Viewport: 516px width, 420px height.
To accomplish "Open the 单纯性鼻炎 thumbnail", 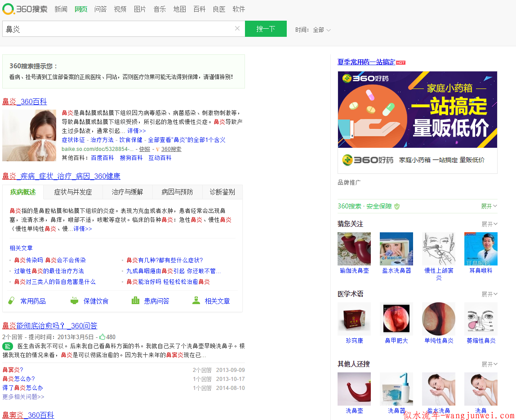I will click(x=439, y=319).
